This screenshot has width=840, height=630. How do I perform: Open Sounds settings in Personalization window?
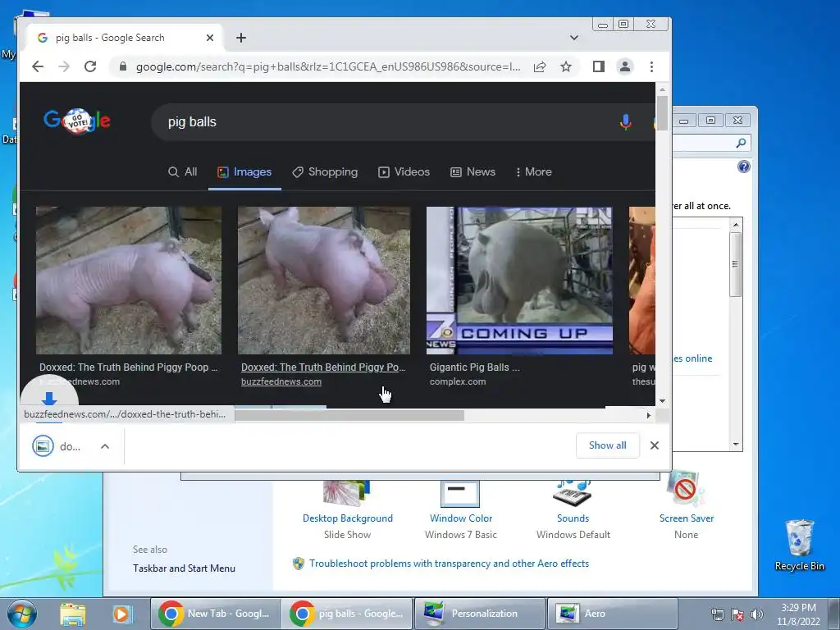573,518
